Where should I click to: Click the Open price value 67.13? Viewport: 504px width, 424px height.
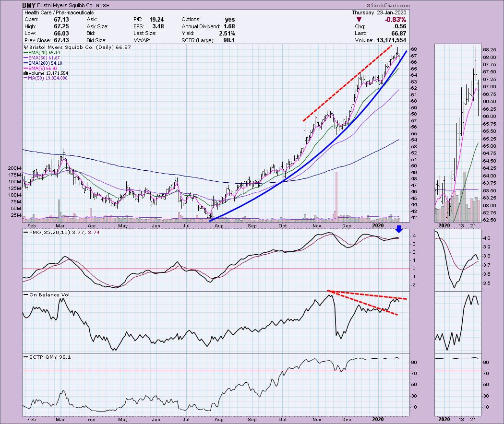61,19
